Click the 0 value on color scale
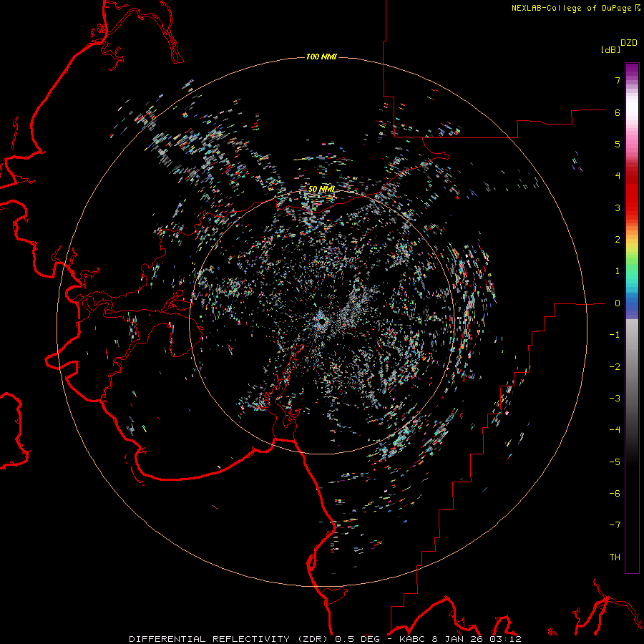The image size is (644, 644). 618,303
